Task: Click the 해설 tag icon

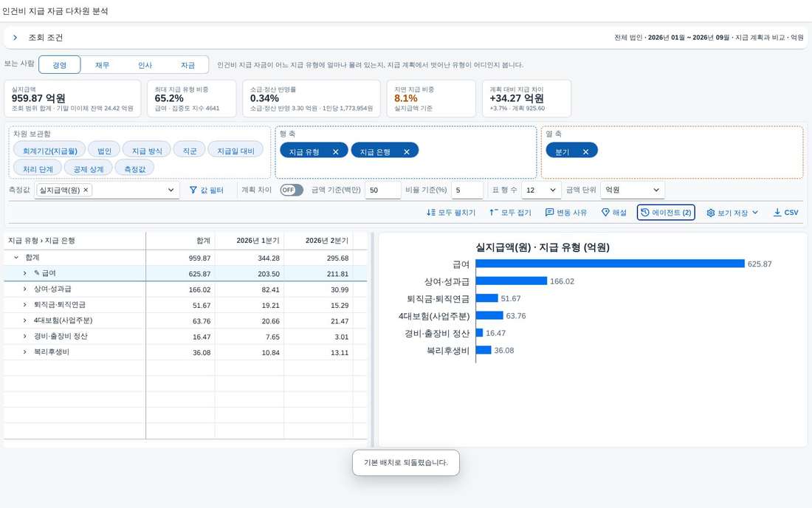Action: pyautogui.click(x=605, y=213)
